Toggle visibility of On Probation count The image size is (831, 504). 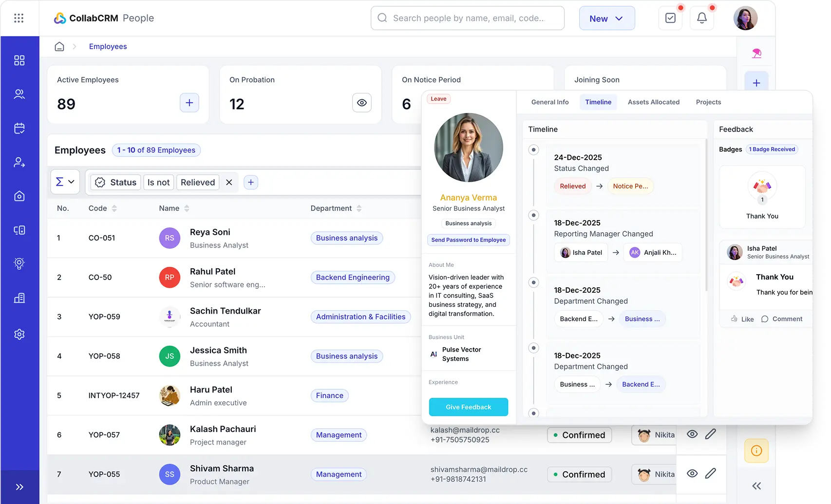click(x=361, y=102)
